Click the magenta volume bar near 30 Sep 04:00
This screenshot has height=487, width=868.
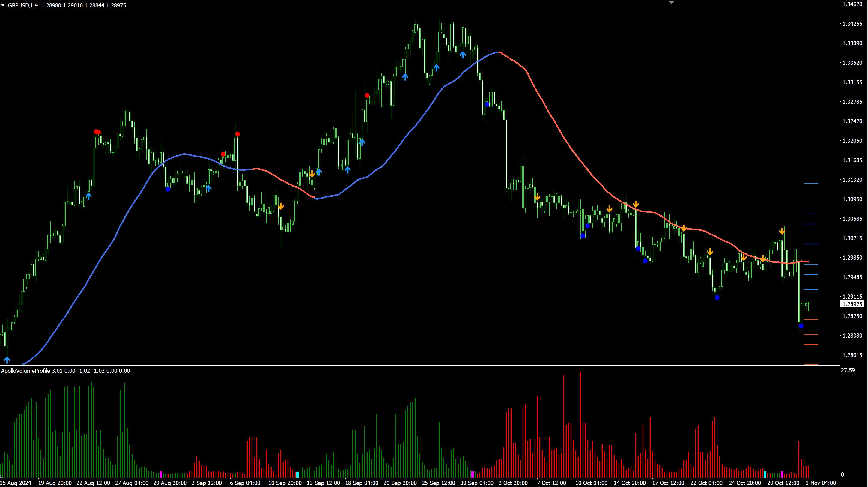(473, 474)
